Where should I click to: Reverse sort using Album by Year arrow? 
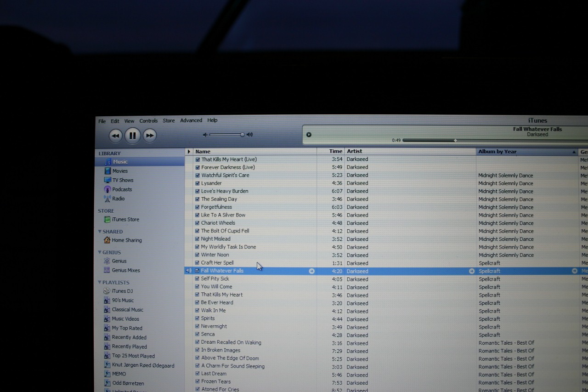point(574,152)
